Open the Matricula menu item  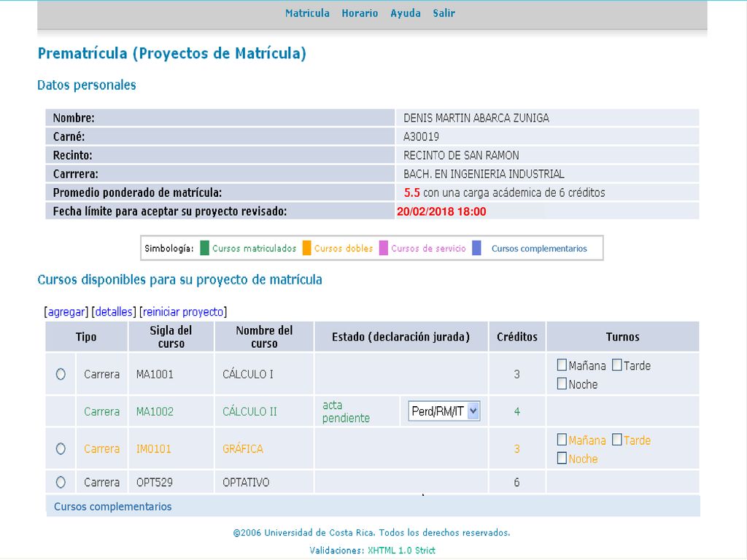point(307,13)
